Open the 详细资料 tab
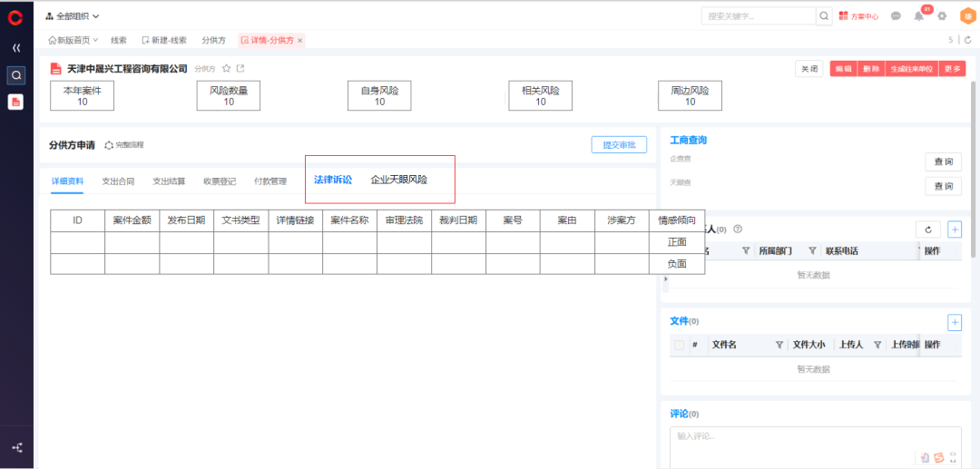The image size is (980, 469). 67,181
